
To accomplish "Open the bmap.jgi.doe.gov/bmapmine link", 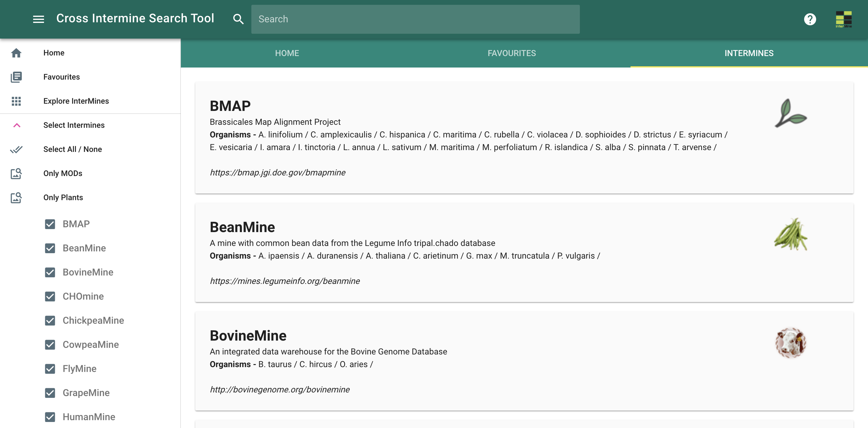I will pos(277,172).
